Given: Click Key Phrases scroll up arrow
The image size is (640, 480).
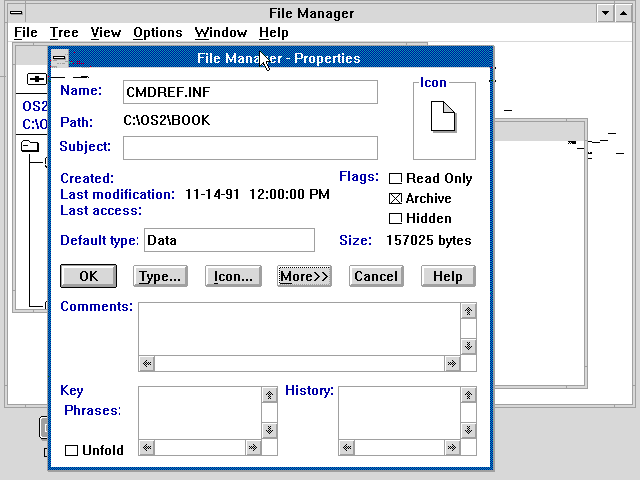Looking at the screenshot, I should (269, 395).
